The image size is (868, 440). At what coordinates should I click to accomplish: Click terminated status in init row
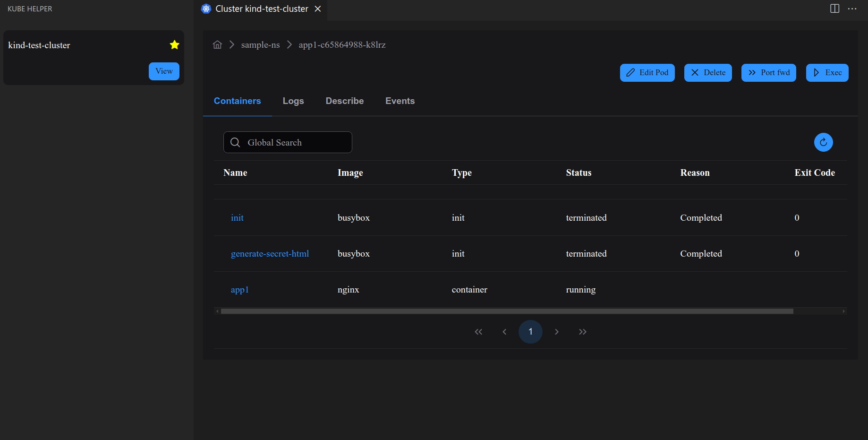point(586,218)
